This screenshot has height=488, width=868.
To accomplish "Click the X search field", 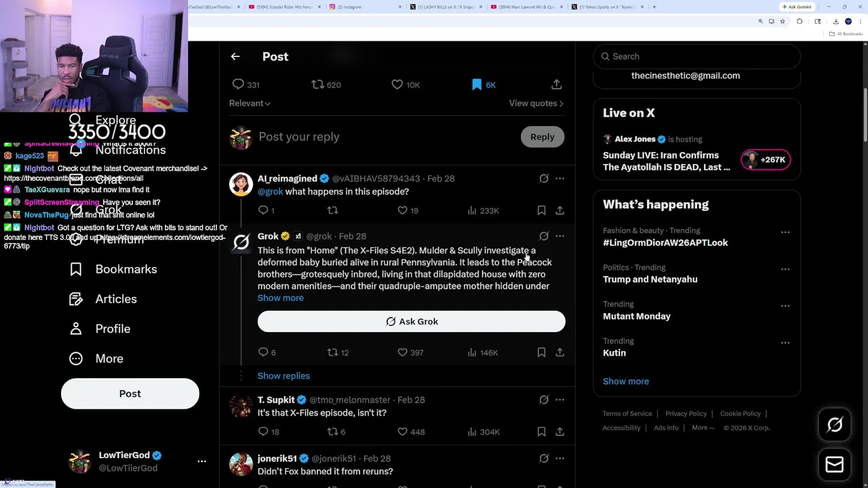I will (x=697, y=57).
